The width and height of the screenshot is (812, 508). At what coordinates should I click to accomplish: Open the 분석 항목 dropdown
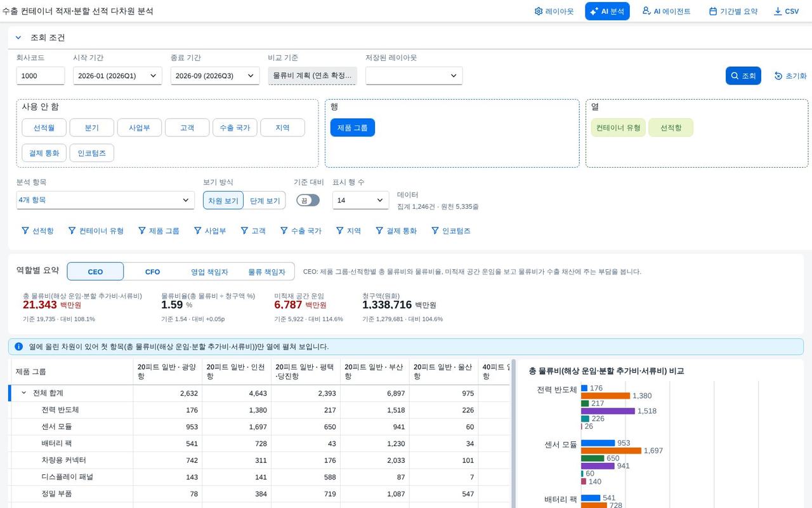[105, 200]
